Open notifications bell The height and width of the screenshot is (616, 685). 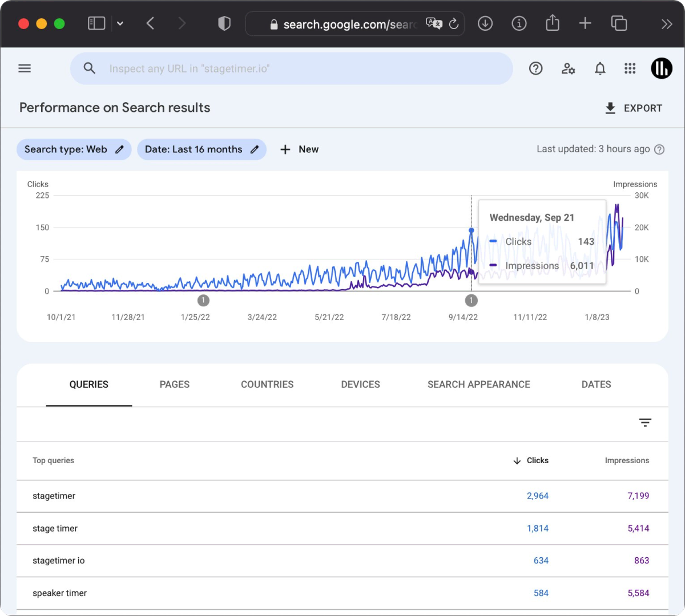600,68
